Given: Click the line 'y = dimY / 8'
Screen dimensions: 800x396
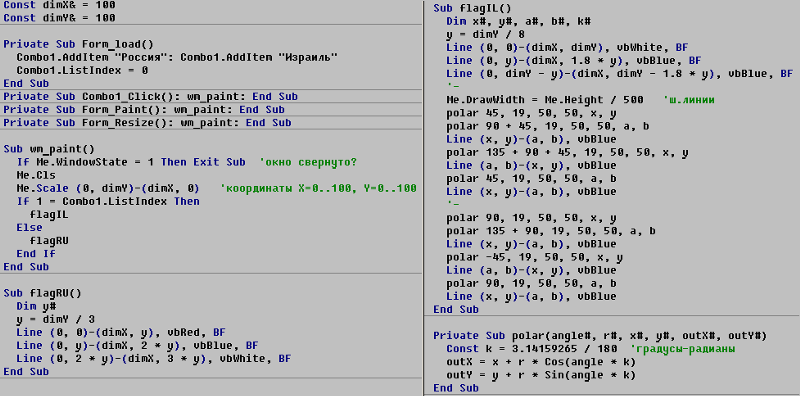Looking at the screenshot, I should click(485, 35).
